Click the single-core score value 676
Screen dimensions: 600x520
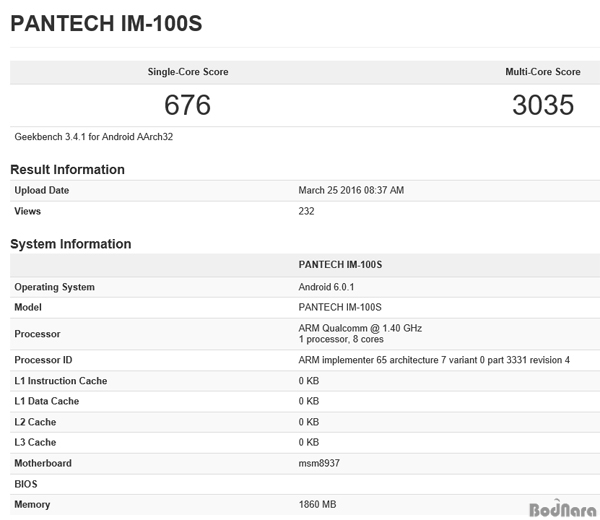[188, 105]
